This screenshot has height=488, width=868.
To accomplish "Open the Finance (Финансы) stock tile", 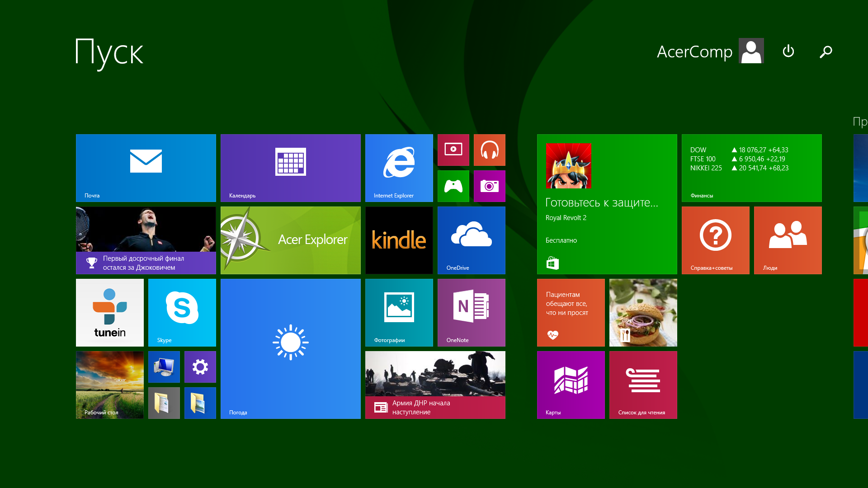I will [751, 168].
